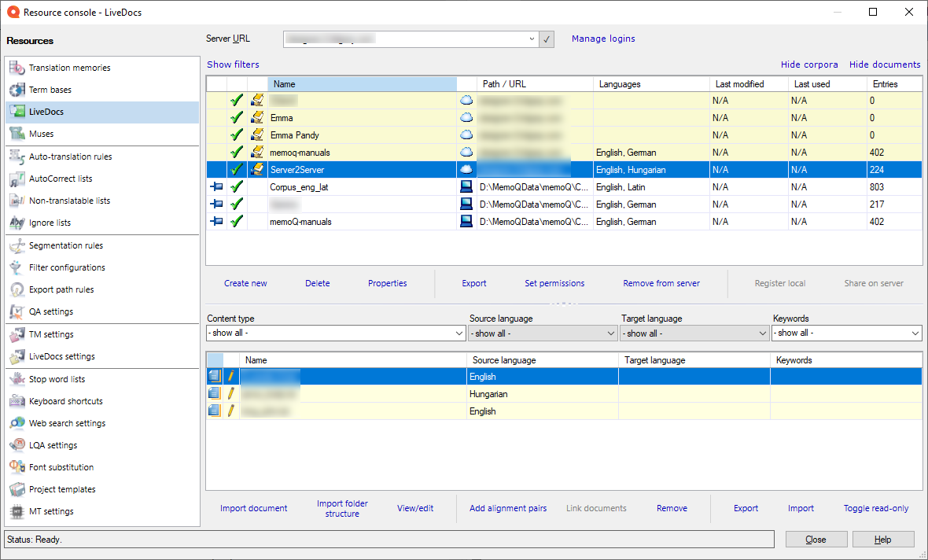The image size is (928, 560).
Task: Click Remove document link
Action: coord(672,509)
